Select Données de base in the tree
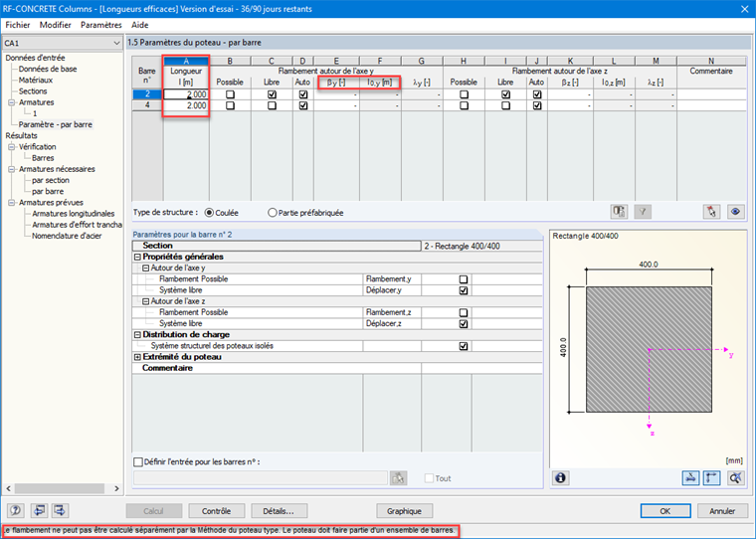The width and height of the screenshot is (756, 539). (x=48, y=69)
